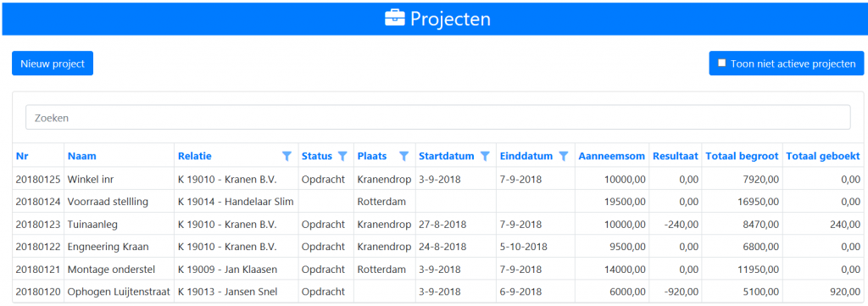
Task: Sort by the Resultaat column header
Action: pos(676,156)
